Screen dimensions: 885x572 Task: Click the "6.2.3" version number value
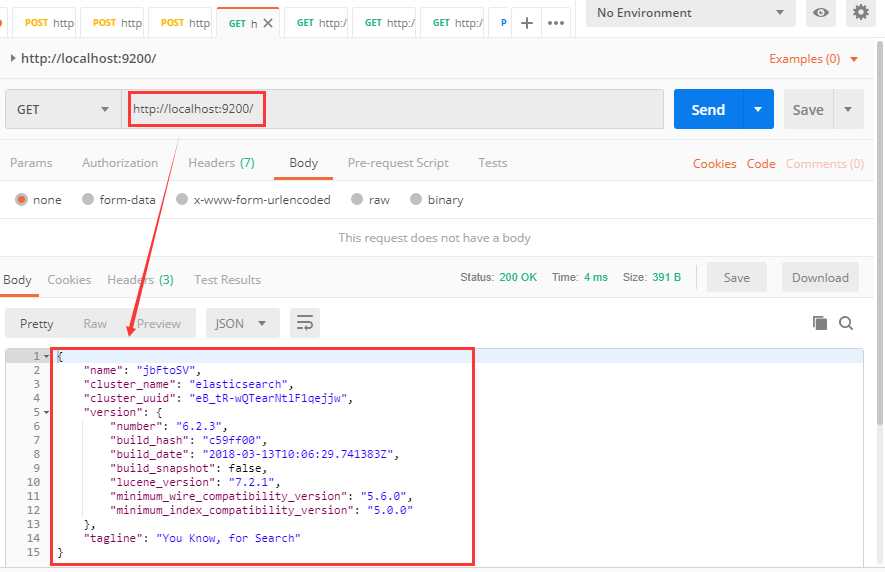199,426
